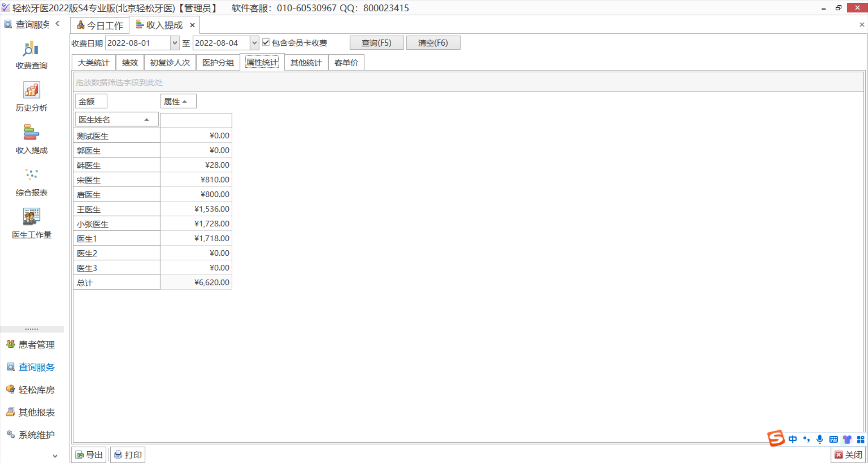
Task: Open the Sogou soft keyboard icon
Action: click(x=834, y=439)
